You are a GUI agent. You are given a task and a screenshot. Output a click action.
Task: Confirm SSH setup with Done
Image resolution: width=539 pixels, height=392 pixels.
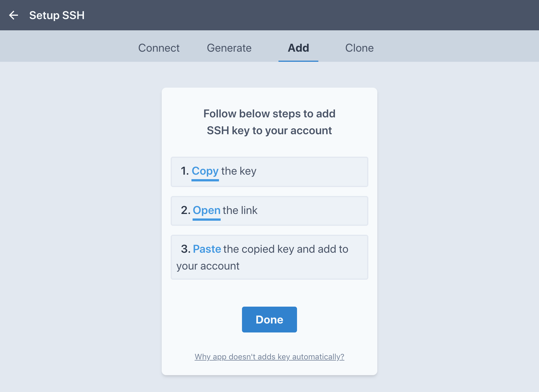point(269,319)
